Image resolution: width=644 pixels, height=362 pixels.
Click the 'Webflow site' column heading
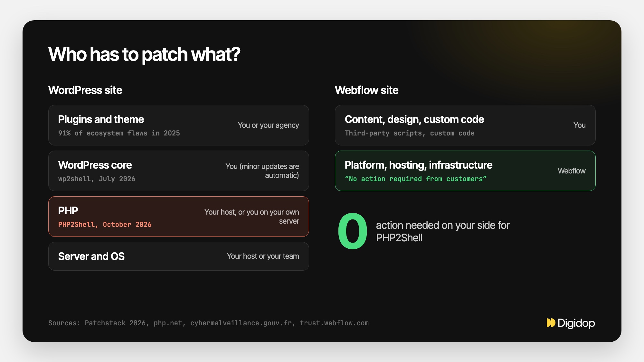366,90
